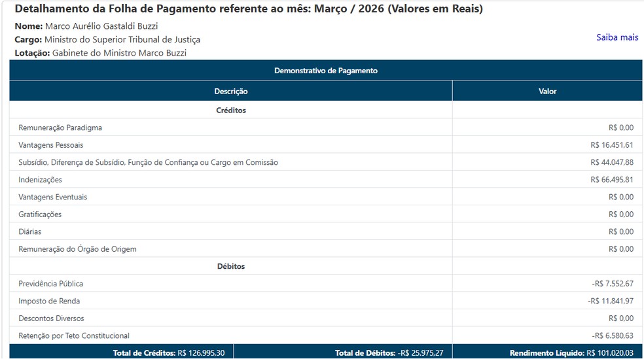Click the Descontos Diversos value R$ 0,00
The width and height of the screenshot is (644, 359).
pos(621,318)
